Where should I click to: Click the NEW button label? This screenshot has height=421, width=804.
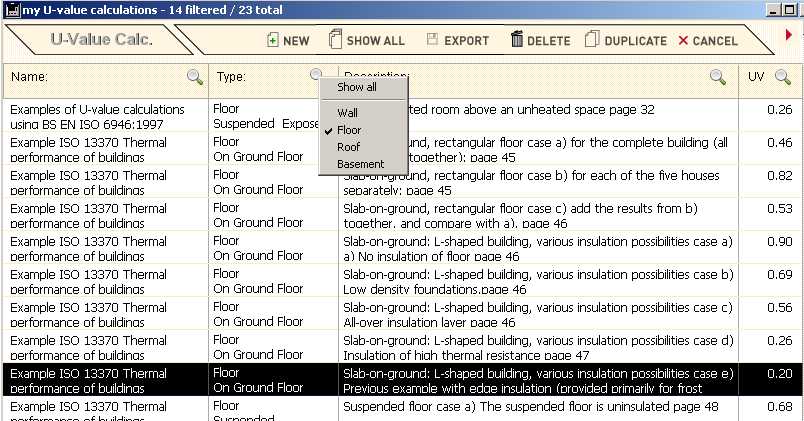tap(296, 41)
